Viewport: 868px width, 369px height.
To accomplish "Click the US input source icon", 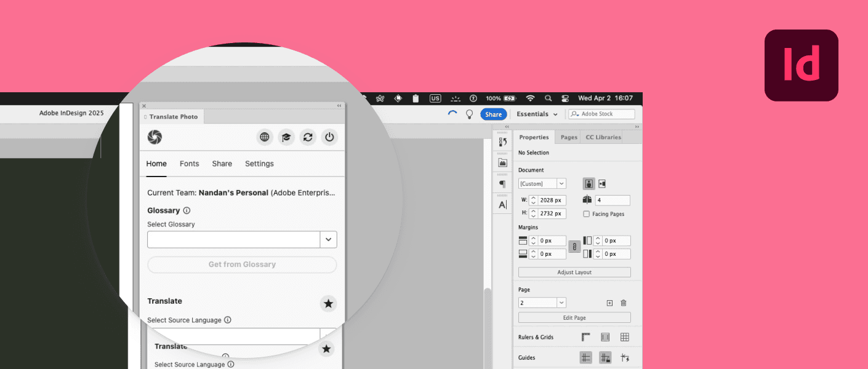I will (435, 98).
